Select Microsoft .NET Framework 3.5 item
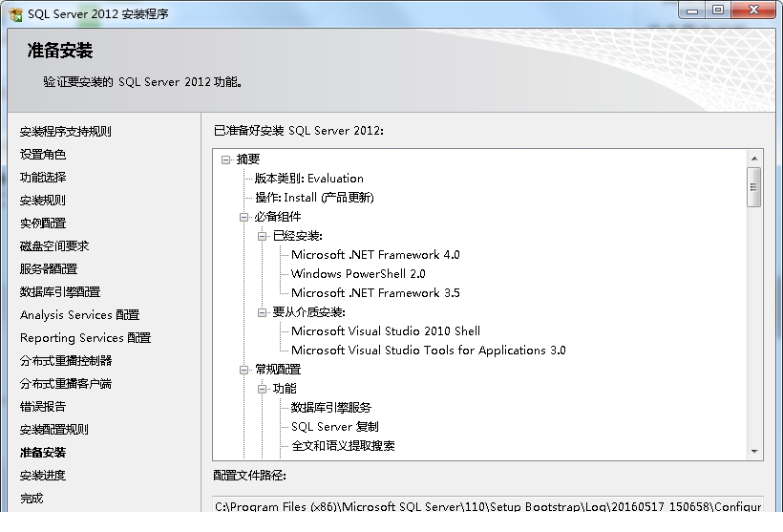This screenshot has width=783, height=532. click(x=375, y=292)
